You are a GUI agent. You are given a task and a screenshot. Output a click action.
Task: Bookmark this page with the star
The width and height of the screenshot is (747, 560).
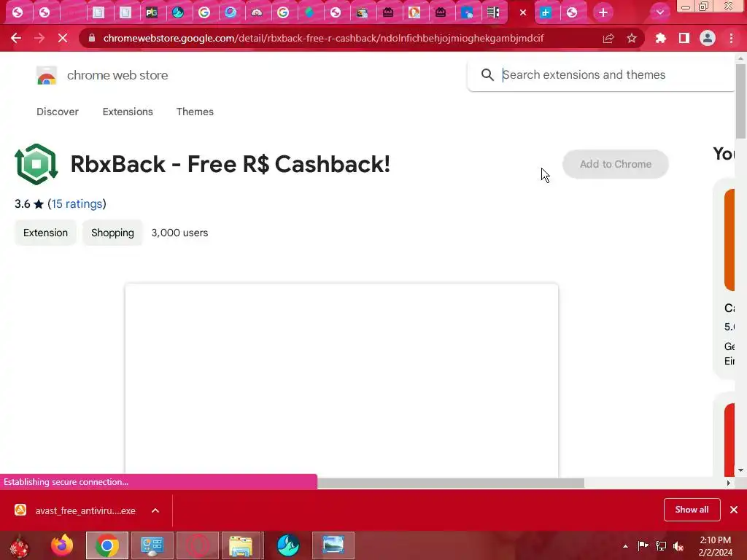[632, 38]
